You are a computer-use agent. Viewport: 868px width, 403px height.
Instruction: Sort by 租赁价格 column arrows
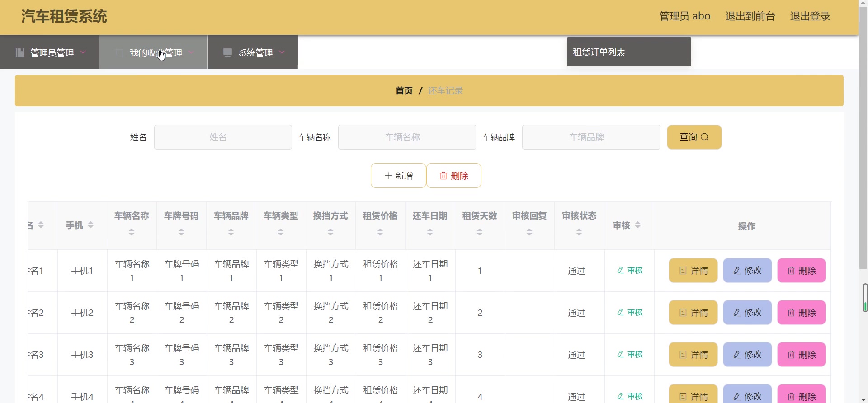click(x=380, y=232)
